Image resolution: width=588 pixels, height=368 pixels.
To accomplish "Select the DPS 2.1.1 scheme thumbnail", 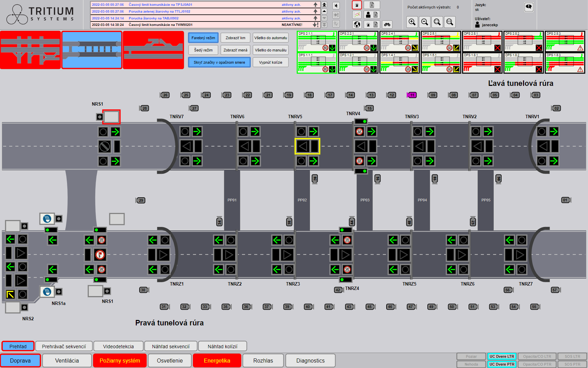I will click(x=317, y=41).
